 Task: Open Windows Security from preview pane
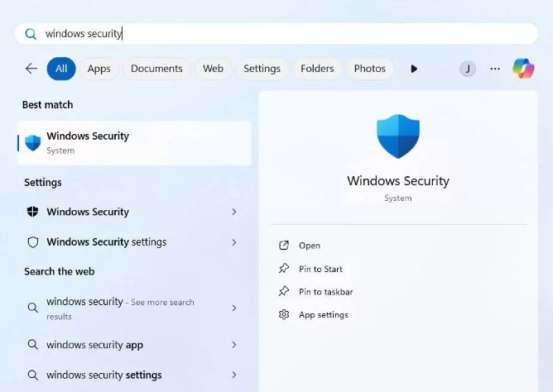310,246
